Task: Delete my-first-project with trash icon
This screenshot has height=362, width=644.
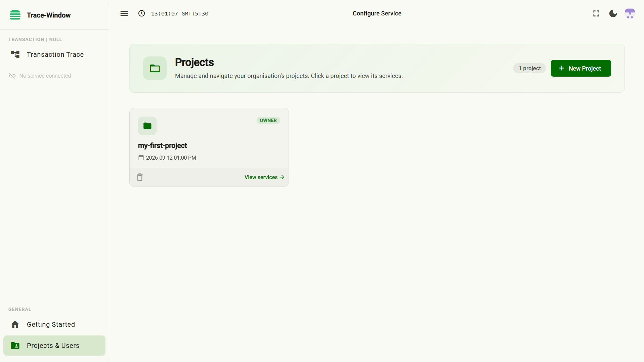Action: pyautogui.click(x=140, y=177)
